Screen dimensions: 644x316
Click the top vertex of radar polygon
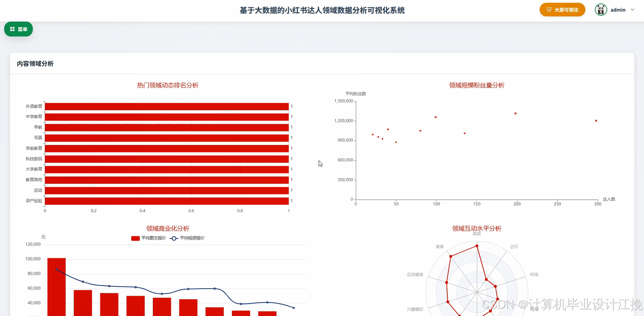pyautogui.click(x=477, y=246)
